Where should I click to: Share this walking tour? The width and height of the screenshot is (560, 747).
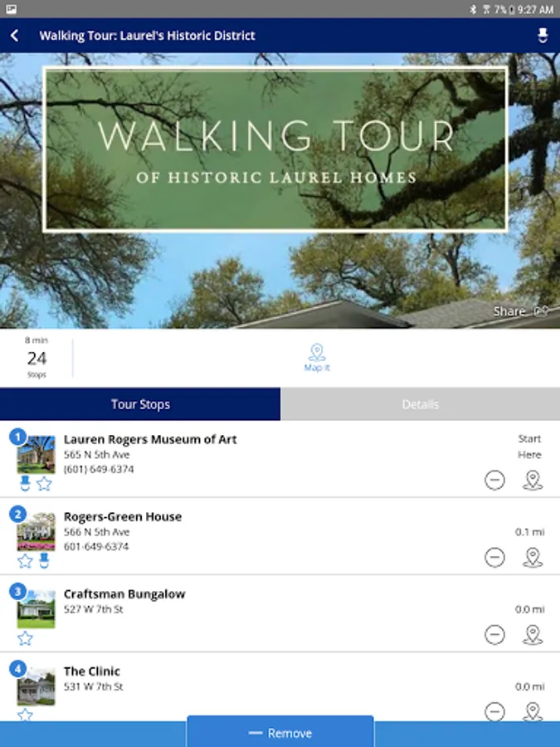pyautogui.click(x=520, y=311)
